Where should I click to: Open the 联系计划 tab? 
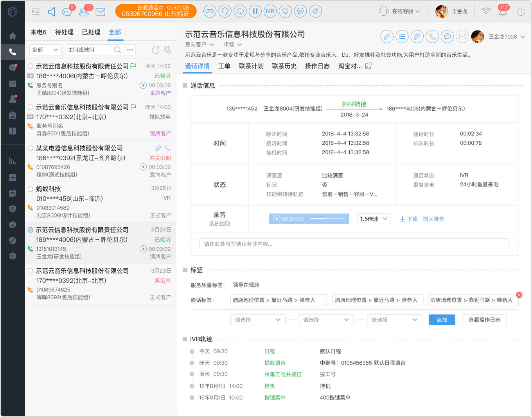point(251,66)
